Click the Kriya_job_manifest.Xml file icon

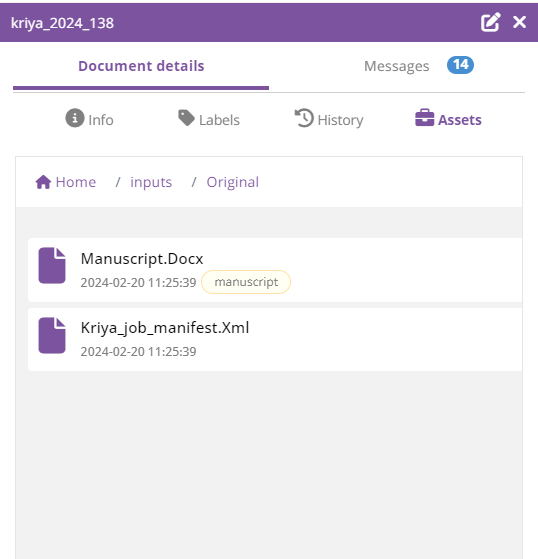click(52, 335)
